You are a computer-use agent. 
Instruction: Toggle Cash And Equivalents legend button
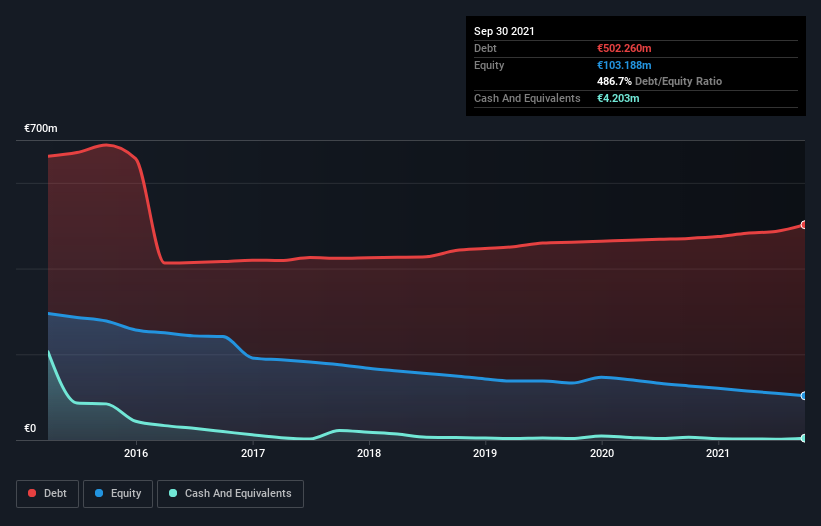point(230,494)
